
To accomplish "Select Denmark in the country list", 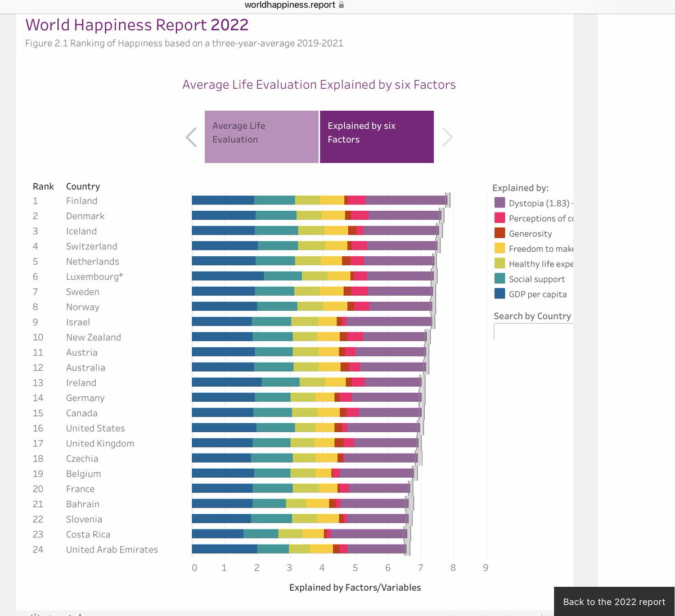I will click(85, 216).
